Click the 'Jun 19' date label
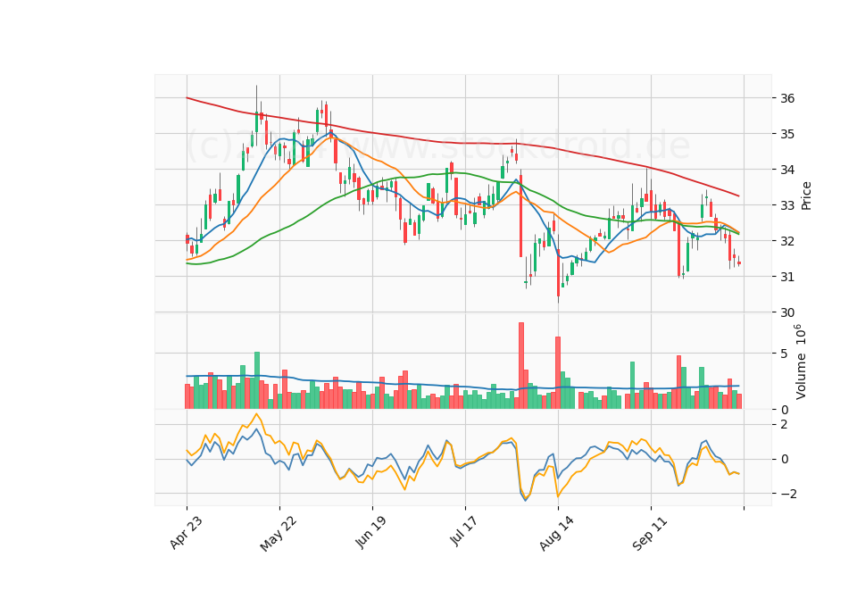This screenshot has height=616, width=857. [371, 533]
